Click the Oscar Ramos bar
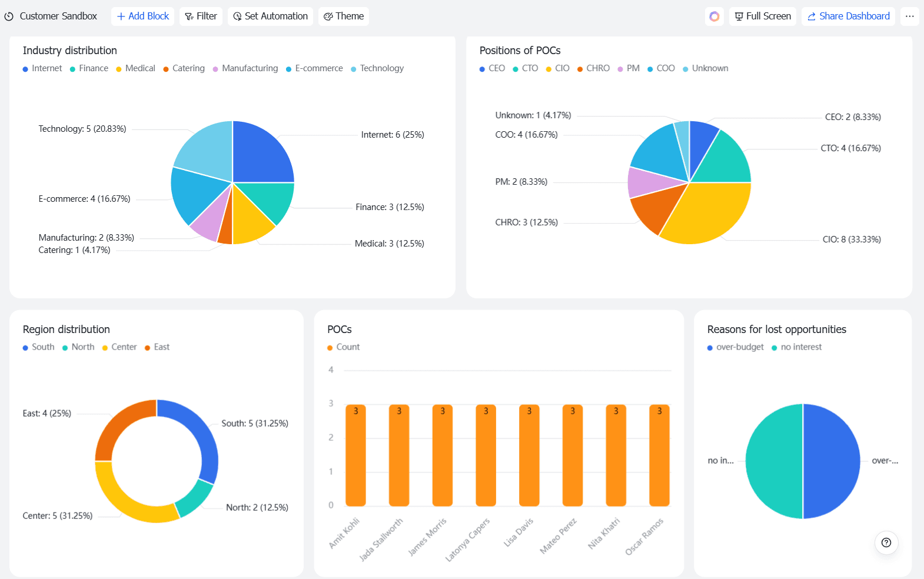Image resolution: width=924 pixels, height=579 pixels. click(659, 455)
